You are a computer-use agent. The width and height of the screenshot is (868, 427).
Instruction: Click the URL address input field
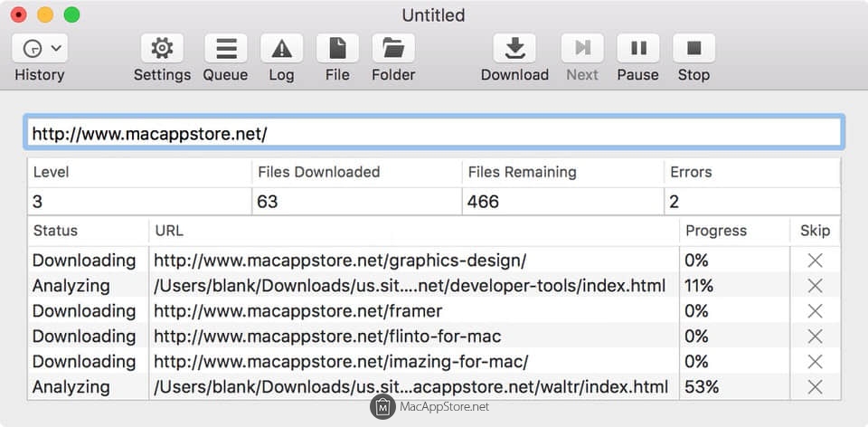click(434, 134)
